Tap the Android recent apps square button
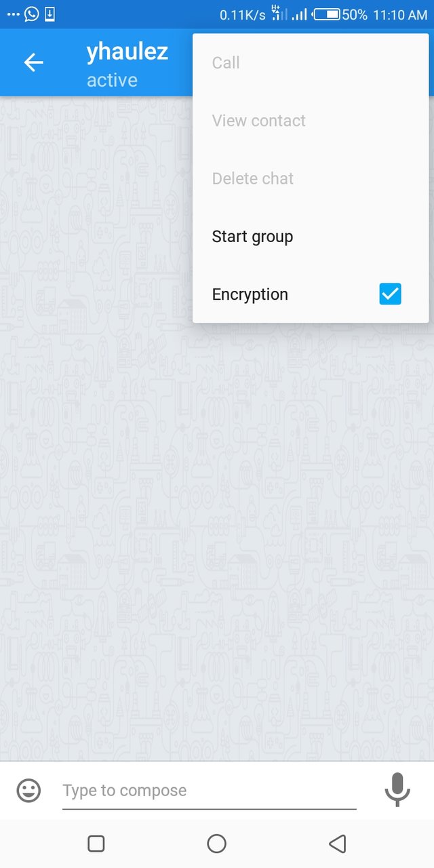 pyautogui.click(x=96, y=844)
